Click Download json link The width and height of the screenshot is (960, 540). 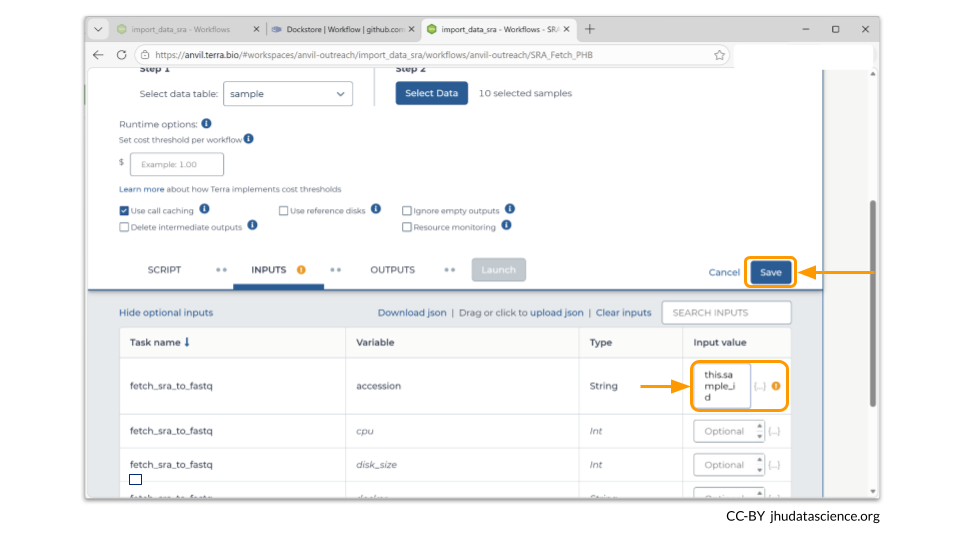pyautogui.click(x=412, y=313)
